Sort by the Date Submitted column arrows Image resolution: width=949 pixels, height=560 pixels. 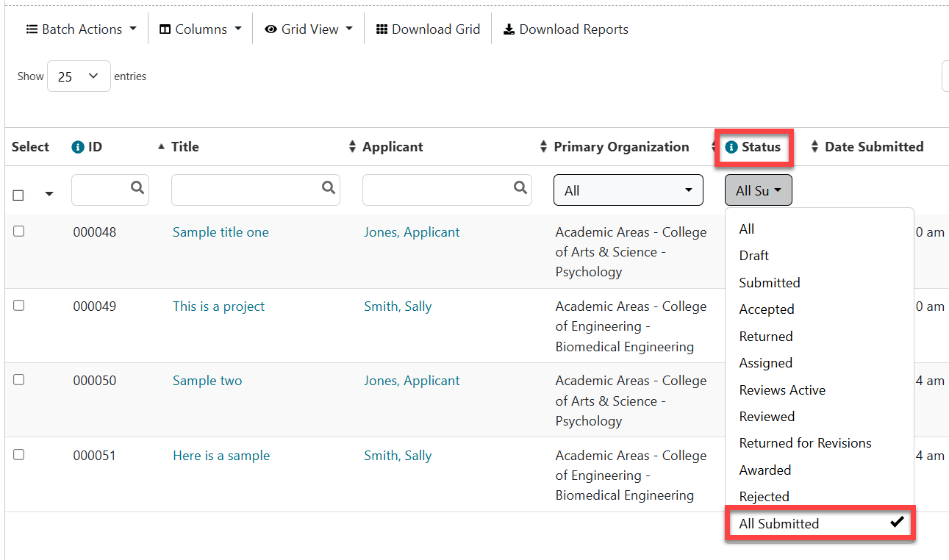814,147
